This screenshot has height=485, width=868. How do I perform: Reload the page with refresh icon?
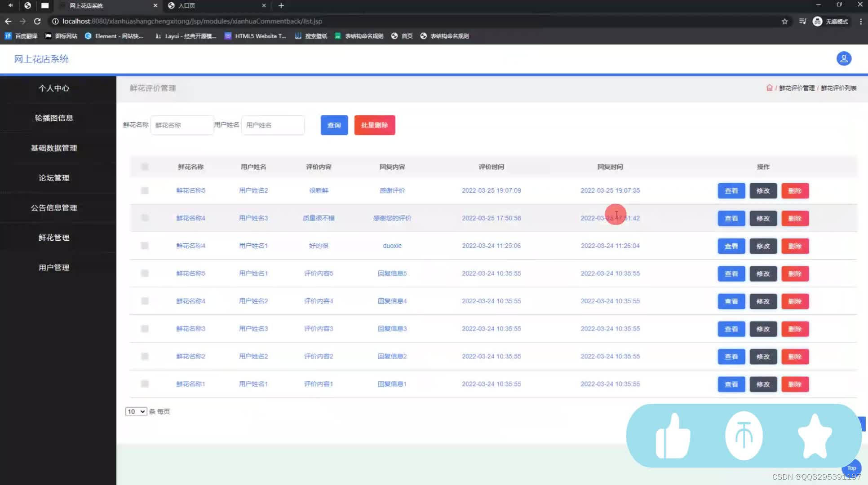click(x=37, y=21)
